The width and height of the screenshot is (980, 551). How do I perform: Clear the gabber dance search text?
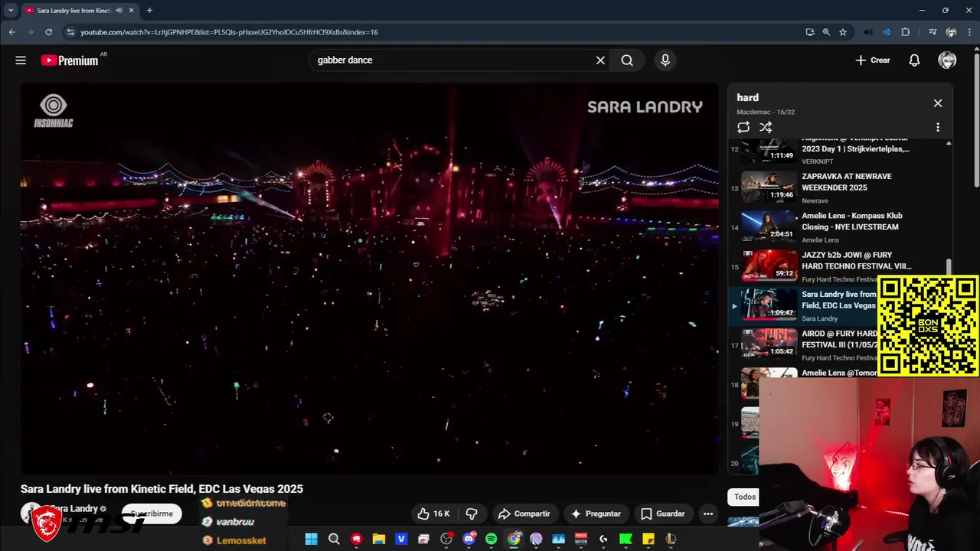[600, 60]
